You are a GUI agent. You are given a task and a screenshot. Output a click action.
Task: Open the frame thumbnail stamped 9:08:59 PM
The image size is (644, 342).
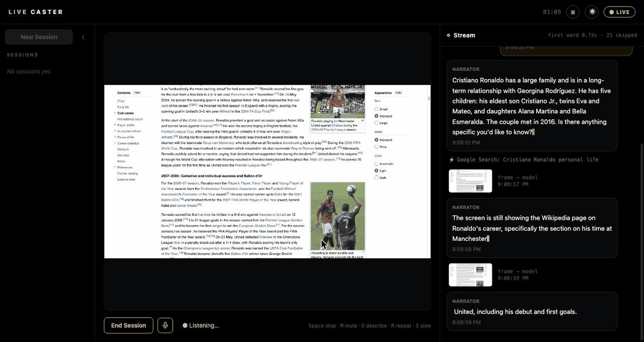pyautogui.click(x=470, y=275)
